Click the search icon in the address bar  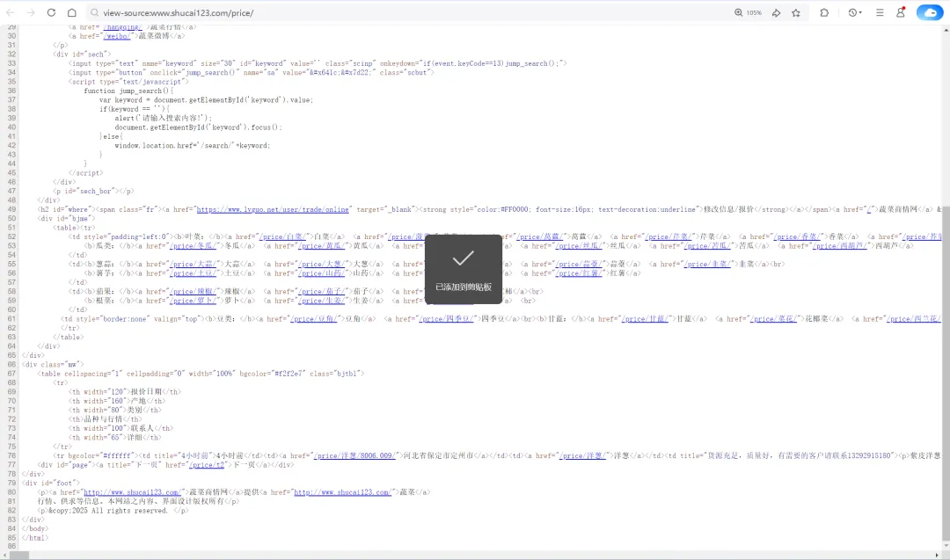[x=94, y=12]
